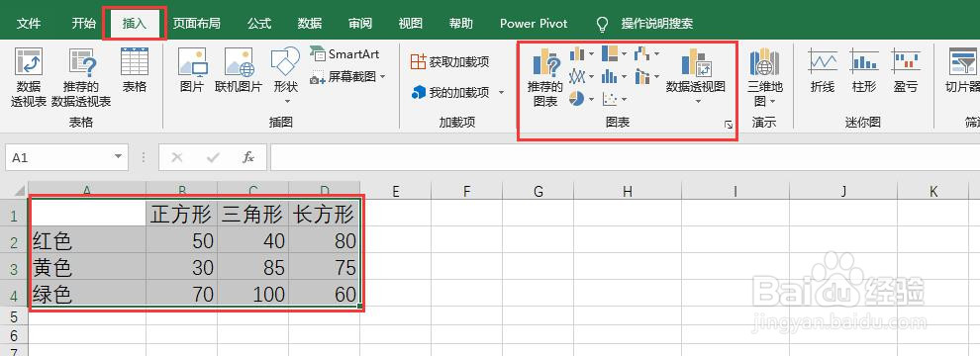Open the Formulas (公式) tab

coord(258,24)
